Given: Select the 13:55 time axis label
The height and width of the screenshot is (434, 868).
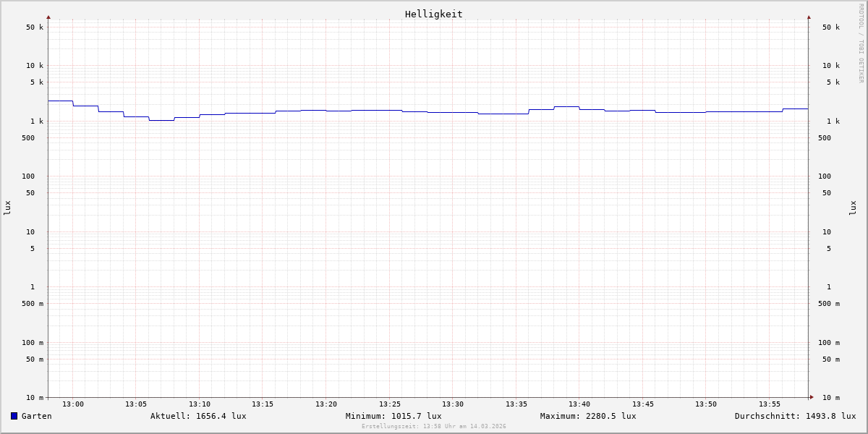Looking at the screenshot, I should 770,404.
